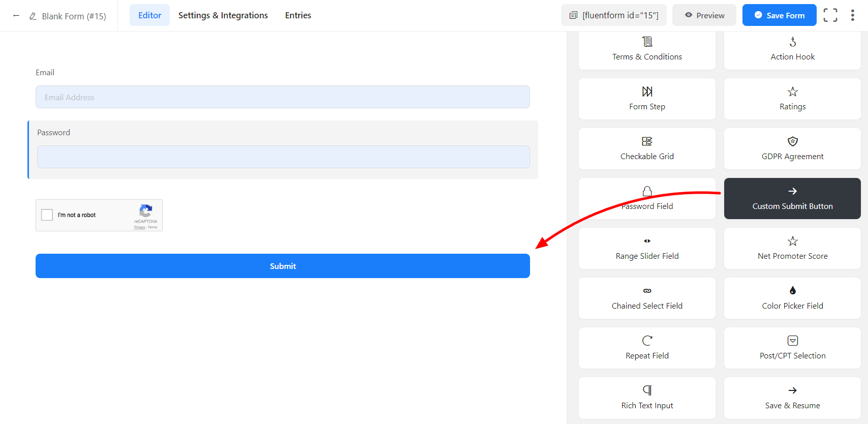Click the Preview button
The height and width of the screenshot is (424, 868).
[704, 15]
